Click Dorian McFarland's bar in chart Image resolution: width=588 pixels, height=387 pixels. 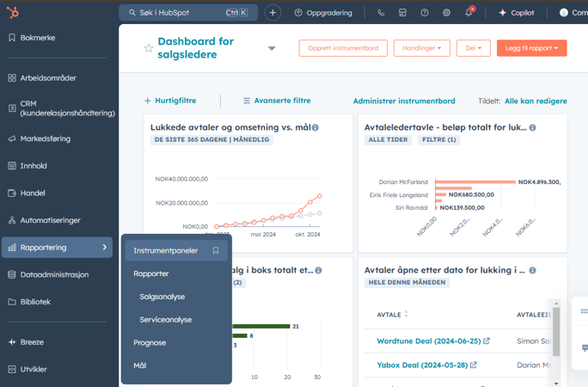pos(475,181)
